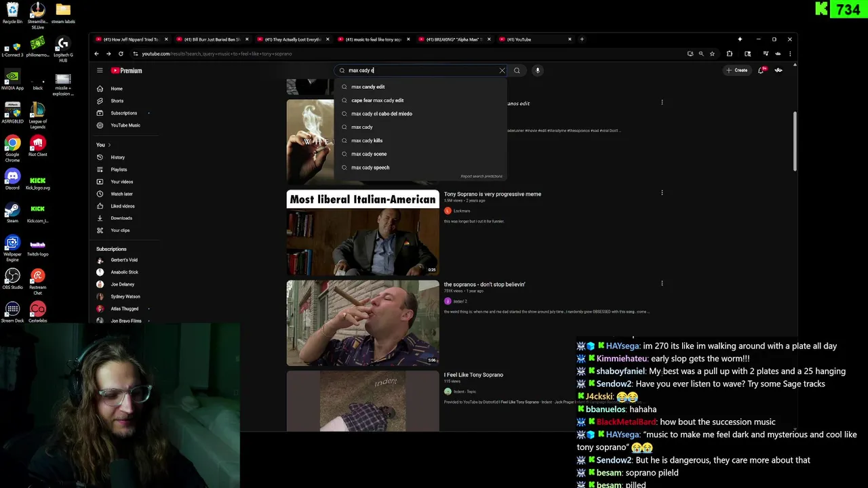Open options for 'progressive meme' video
The image size is (868, 488).
tap(662, 193)
